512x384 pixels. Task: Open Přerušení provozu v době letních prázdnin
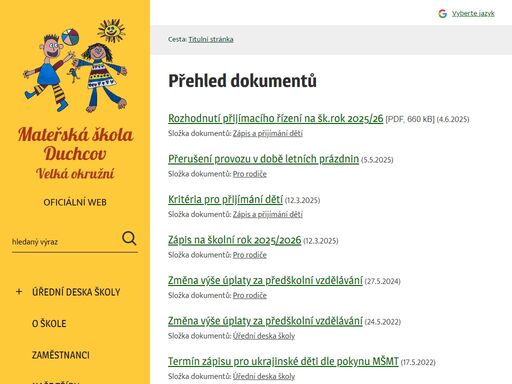coord(263,159)
